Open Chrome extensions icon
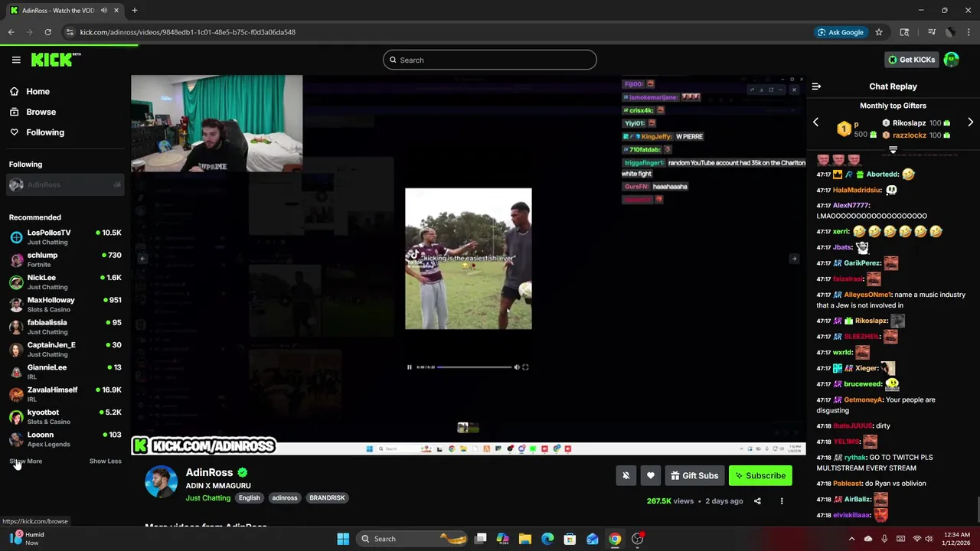980x551 pixels. click(904, 32)
